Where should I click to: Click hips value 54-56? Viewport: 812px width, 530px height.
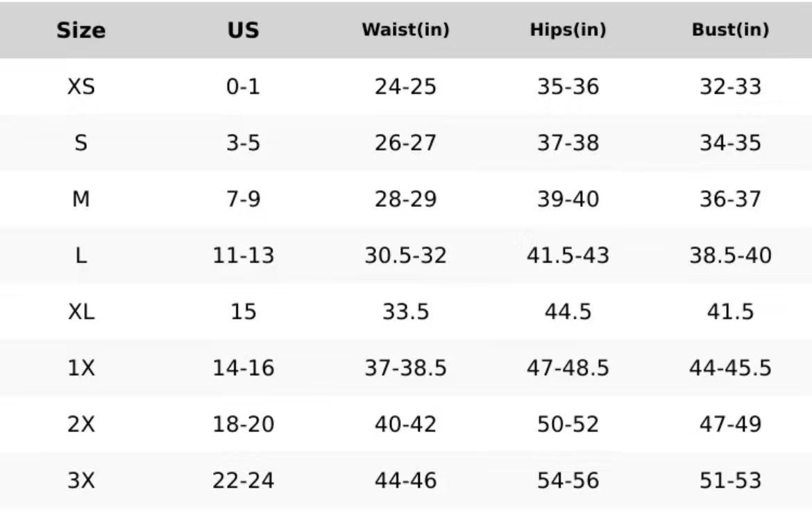568,481
